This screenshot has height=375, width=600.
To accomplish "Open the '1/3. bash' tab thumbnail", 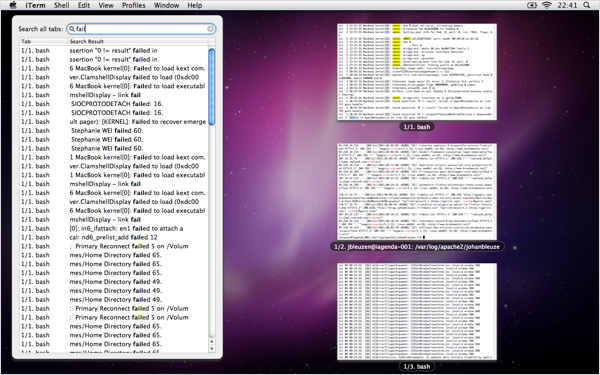I will click(x=417, y=311).
